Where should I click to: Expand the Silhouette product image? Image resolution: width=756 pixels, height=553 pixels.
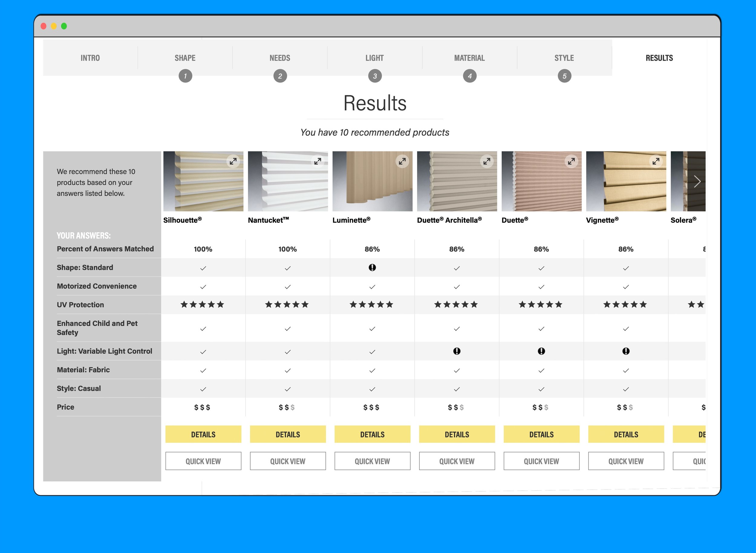click(233, 161)
